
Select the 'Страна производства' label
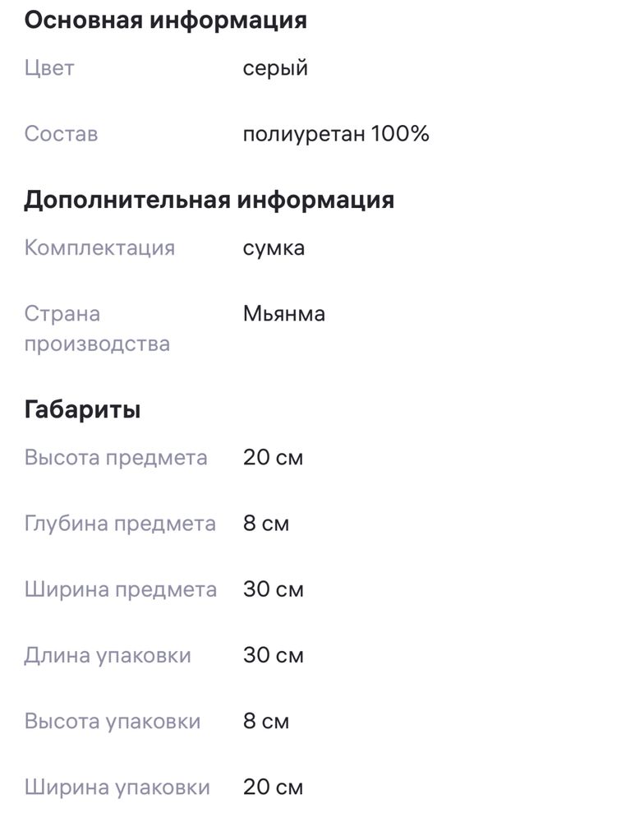click(97, 329)
